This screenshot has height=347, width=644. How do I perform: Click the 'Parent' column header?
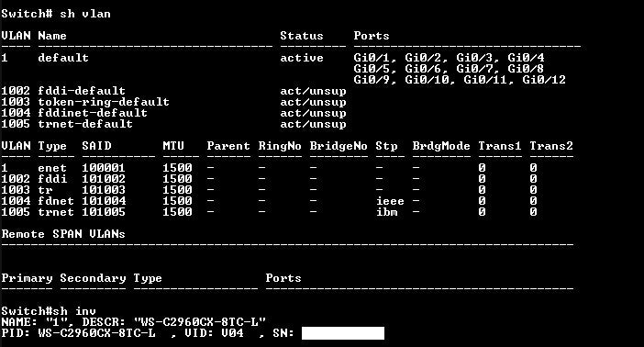[x=228, y=146]
